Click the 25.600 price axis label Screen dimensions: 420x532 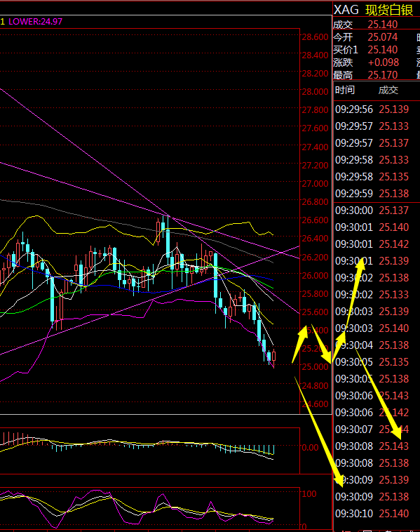315,312
